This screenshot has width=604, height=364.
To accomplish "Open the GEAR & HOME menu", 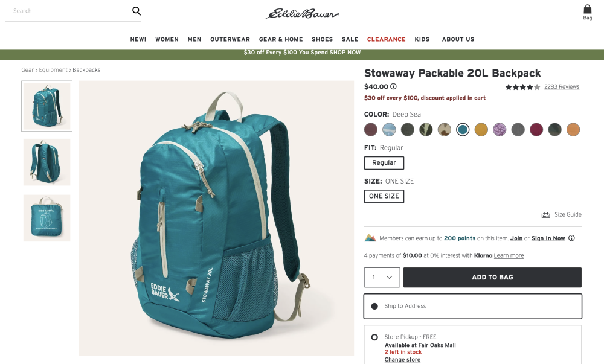I will (281, 39).
